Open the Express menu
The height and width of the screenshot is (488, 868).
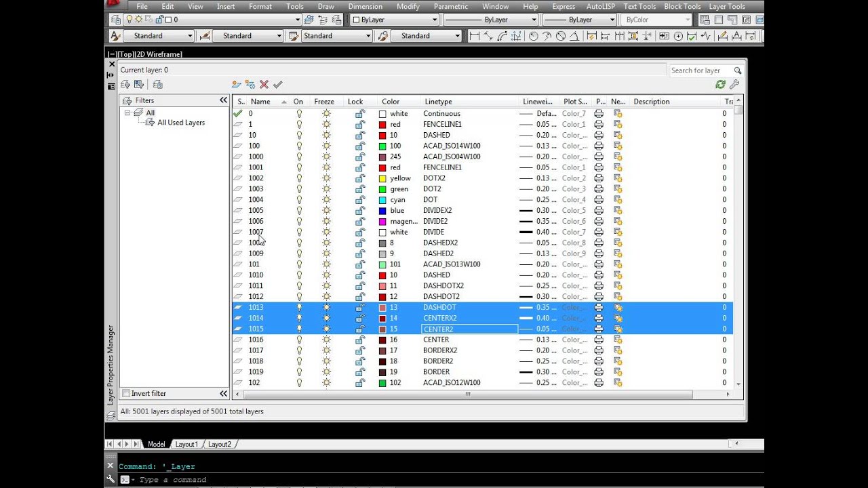[564, 6]
